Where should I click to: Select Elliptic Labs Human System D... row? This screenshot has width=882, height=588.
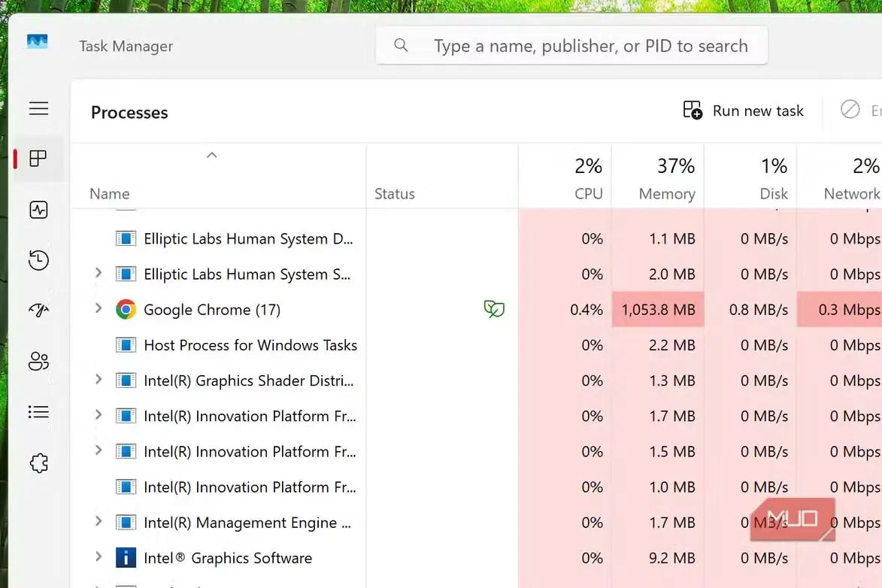[x=476, y=238]
